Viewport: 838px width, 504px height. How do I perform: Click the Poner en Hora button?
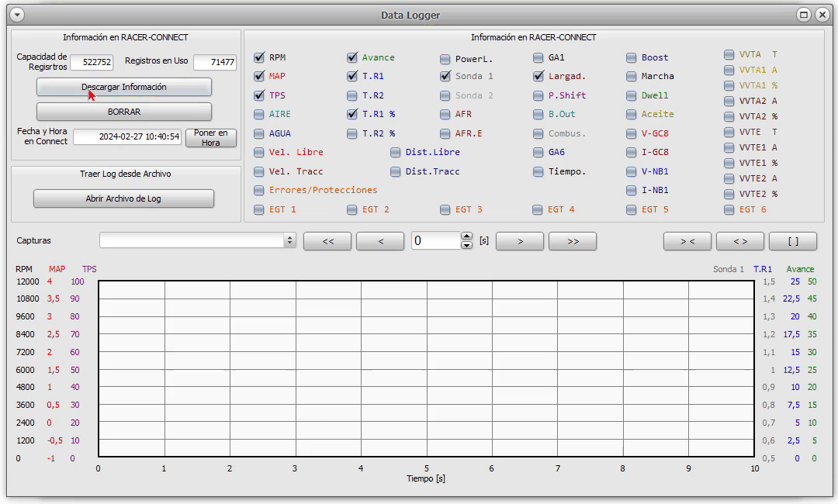click(x=210, y=138)
